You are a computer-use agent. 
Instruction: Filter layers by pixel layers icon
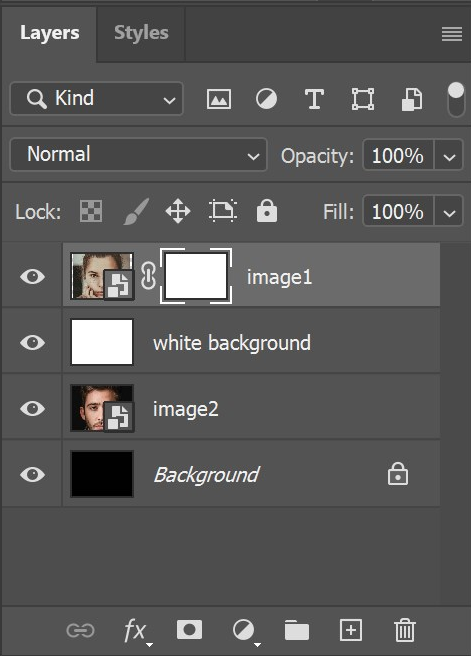click(x=219, y=100)
